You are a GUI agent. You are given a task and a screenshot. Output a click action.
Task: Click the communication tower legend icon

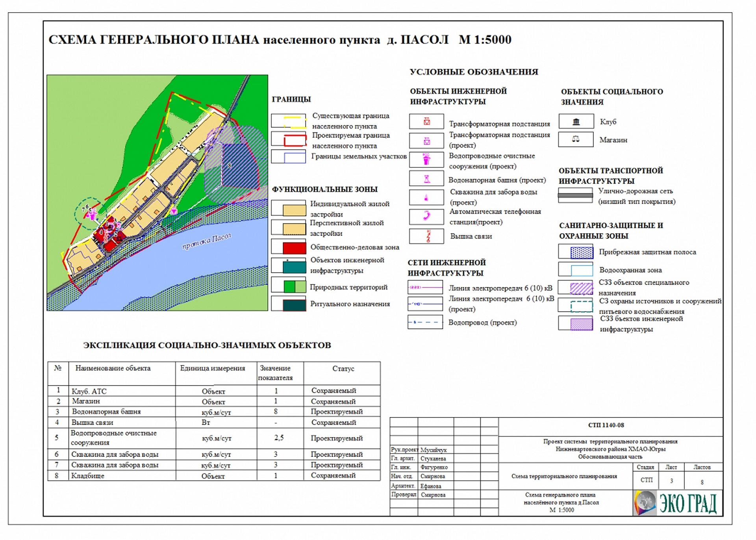tap(426, 236)
